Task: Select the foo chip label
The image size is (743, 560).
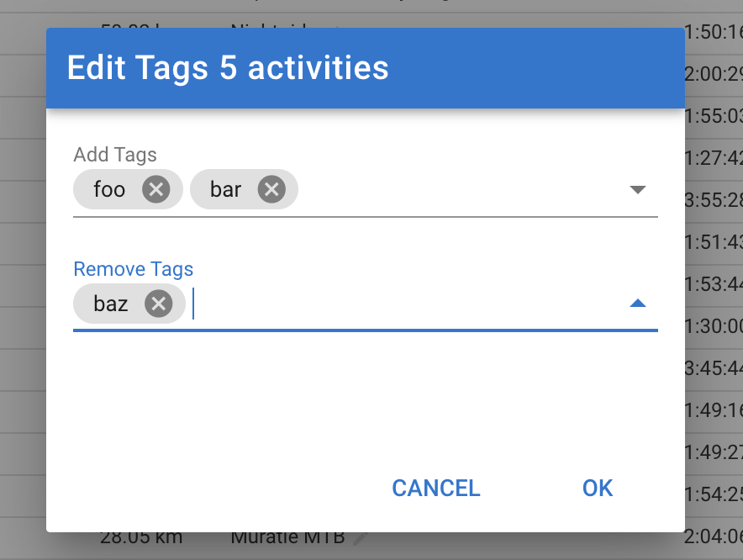Action: pyautogui.click(x=109, y=189)
